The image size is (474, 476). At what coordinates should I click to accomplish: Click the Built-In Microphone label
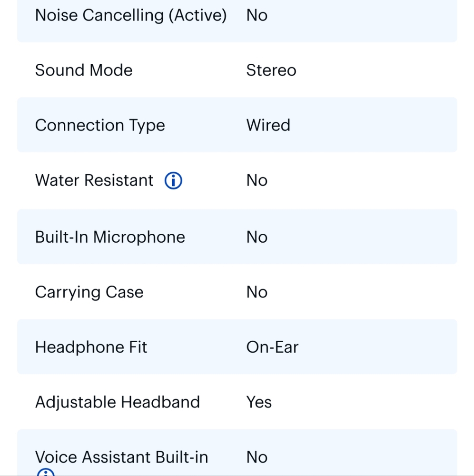pos(110,237)
